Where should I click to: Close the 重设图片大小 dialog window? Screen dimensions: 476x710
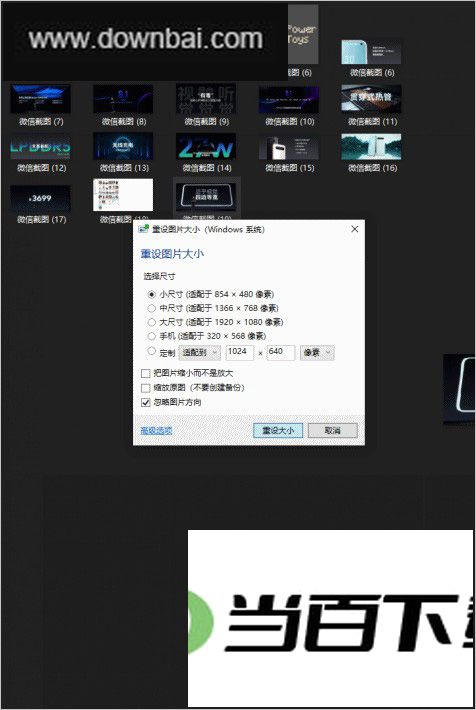click(x=355, y=229)
